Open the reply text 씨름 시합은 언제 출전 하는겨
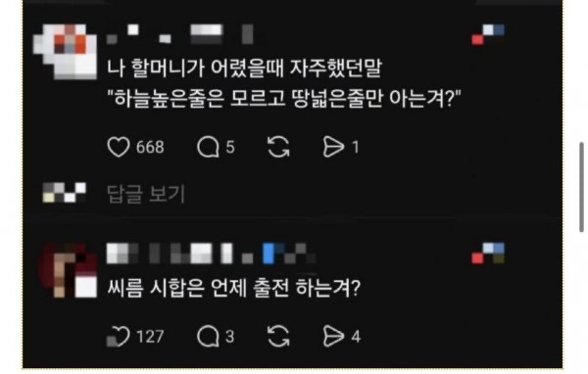 tap(234, 288)
